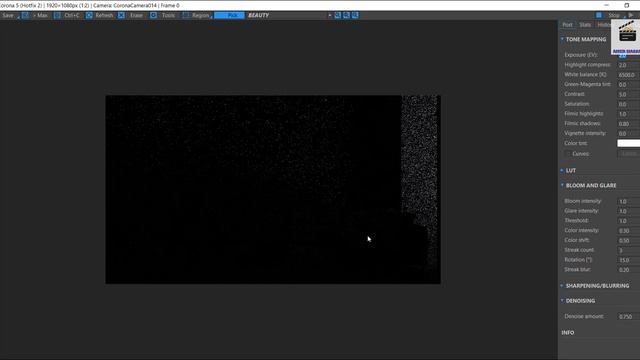Edit the Rotation degrees value

coord(629,260)
